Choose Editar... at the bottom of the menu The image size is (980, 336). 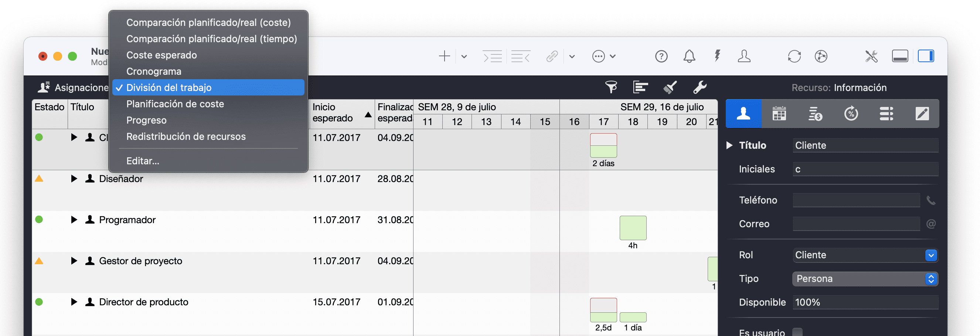click(x=143, y=160)
